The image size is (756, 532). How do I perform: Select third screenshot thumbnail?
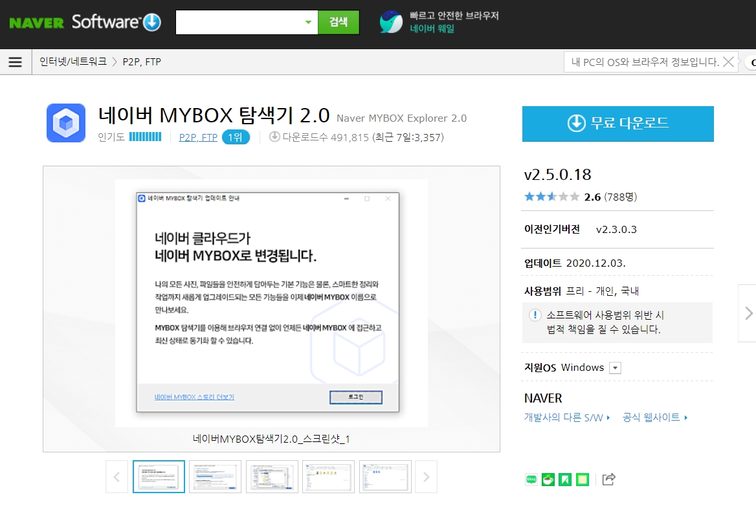(x=272, y=476)
